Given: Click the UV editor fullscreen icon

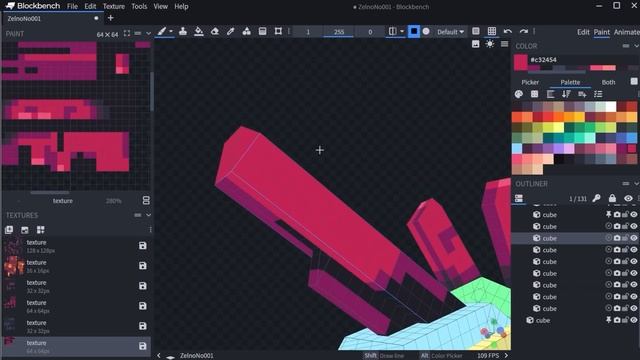Looking at the screenshot, I should click(x=127, y=33).
